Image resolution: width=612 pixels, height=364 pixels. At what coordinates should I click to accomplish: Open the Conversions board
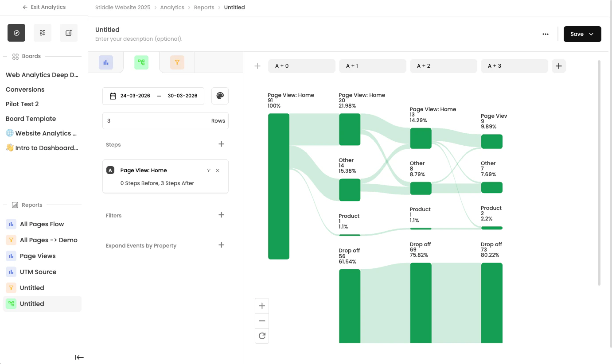click(25, 89)
